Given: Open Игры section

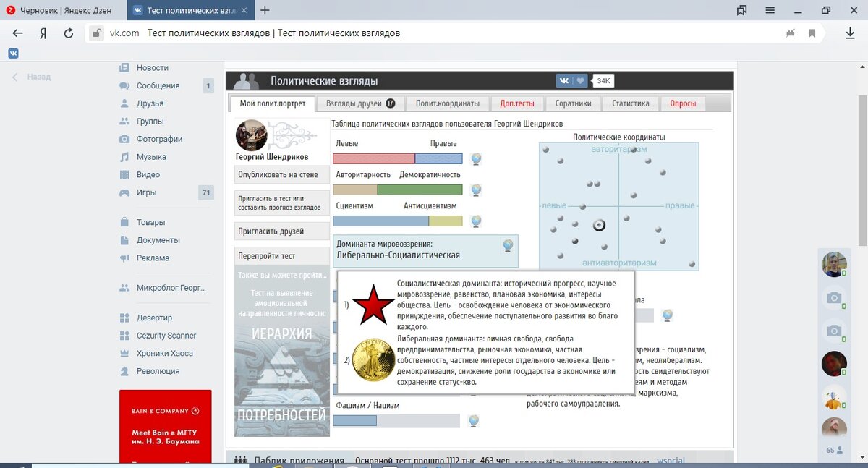Looking at the screenshot, I should point(146,192).
